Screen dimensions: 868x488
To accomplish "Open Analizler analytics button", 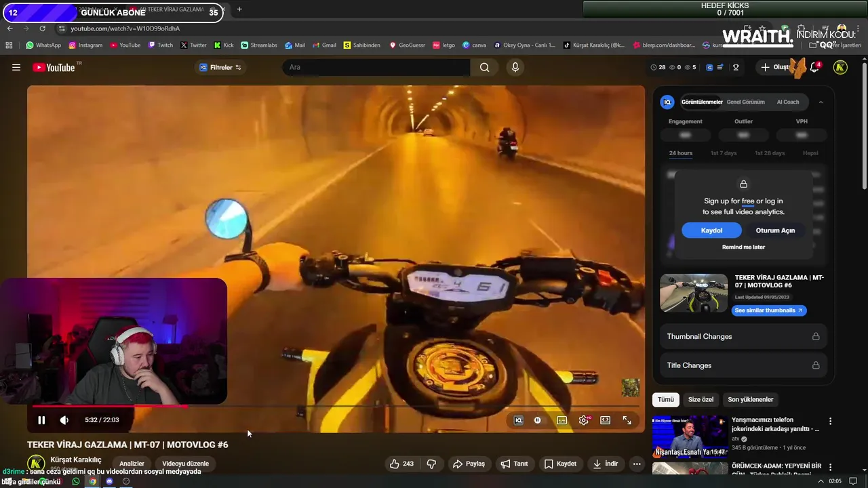I will [x=132, y=464].
